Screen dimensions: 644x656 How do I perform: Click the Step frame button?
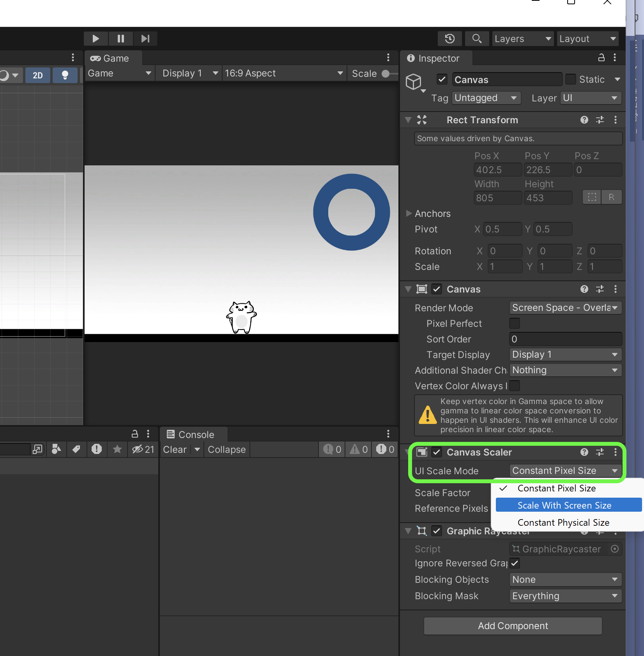pyautogui.click(x=145, y=39)
